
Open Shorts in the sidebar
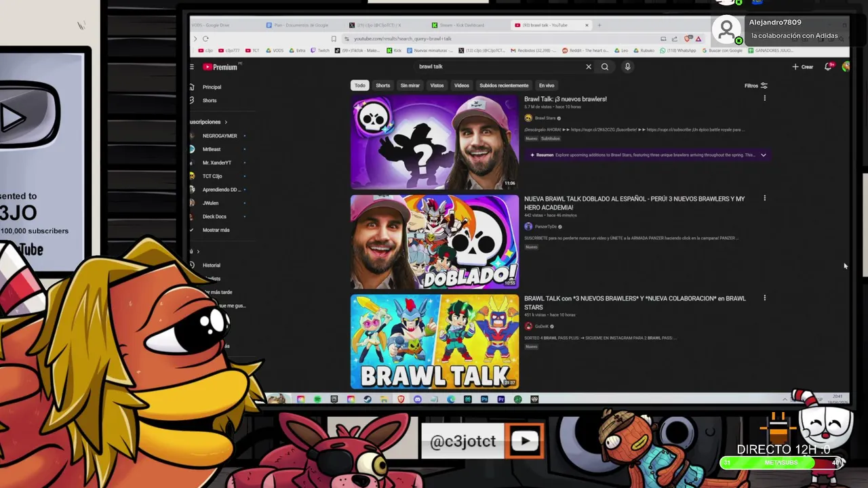(x=210, y=100)
